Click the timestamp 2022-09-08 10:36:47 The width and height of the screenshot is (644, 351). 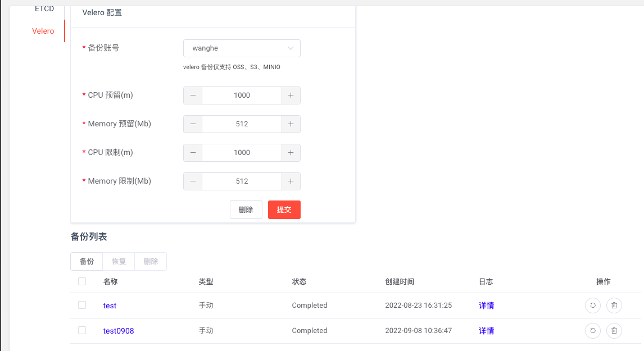tap(419, 331)
